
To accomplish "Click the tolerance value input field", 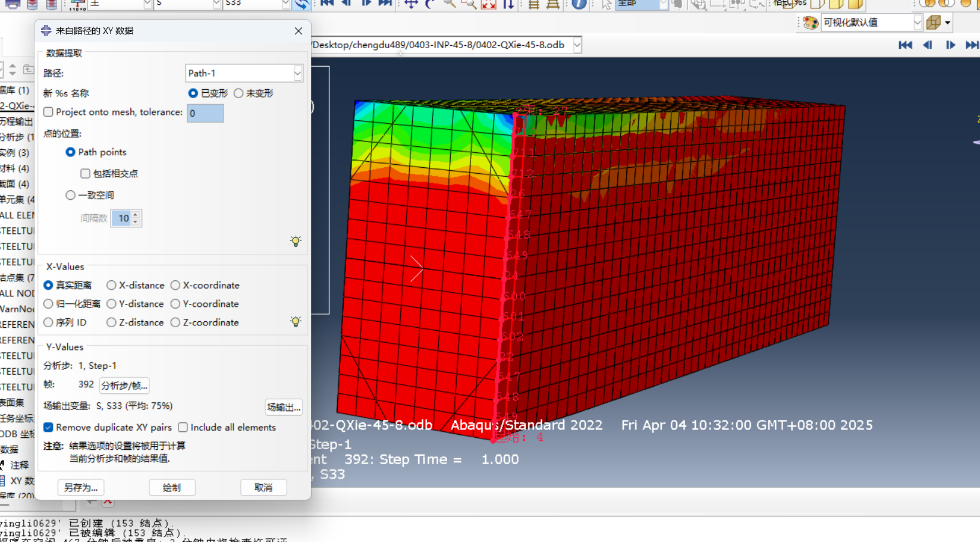I will [x=205, y=113].
